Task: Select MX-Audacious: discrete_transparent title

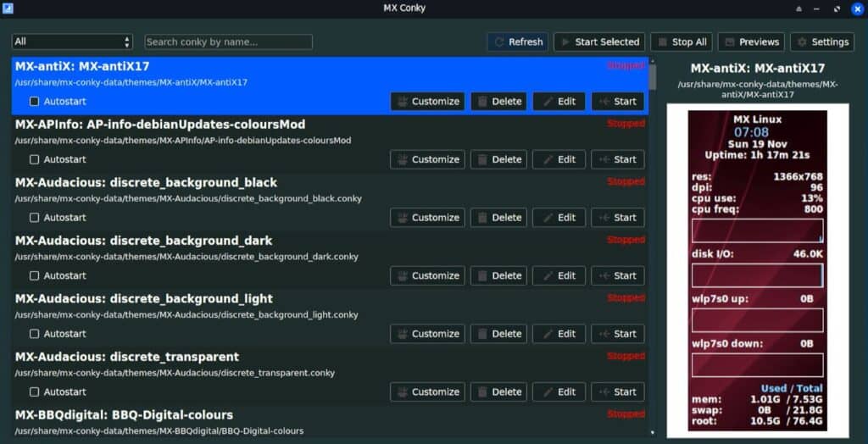Action: pos(127,357)
